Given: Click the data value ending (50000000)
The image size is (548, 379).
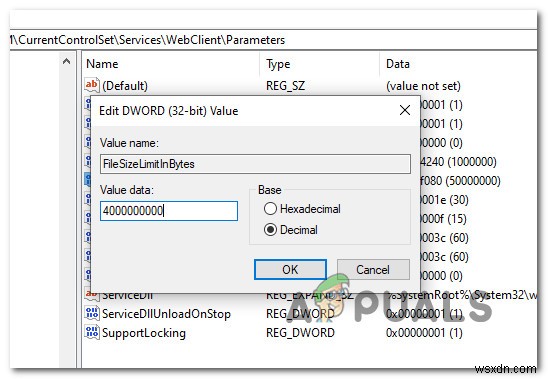Looking at the screenshot, I should pos(460,181).
